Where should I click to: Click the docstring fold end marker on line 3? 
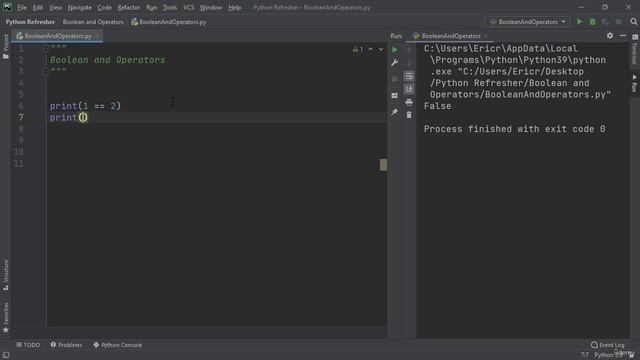pos(46,71)
